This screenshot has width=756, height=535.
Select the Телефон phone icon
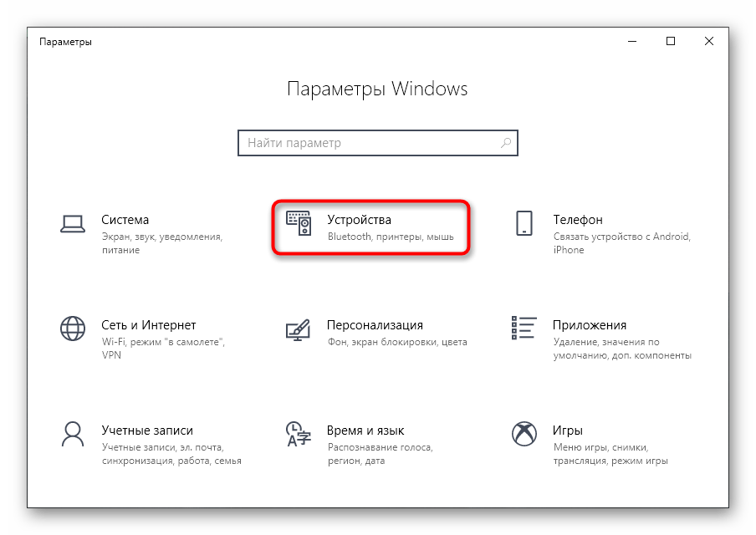tap(524, 223)
